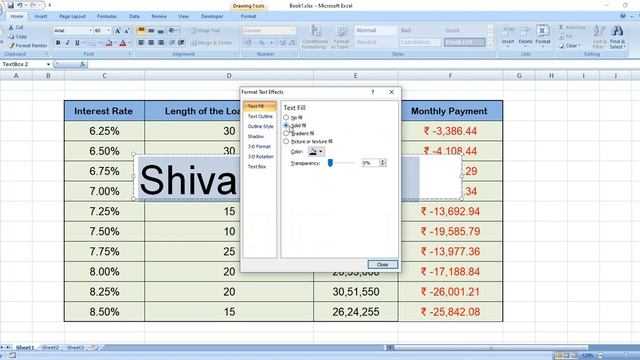640x360 pixels.
Task: Switch to the Formulas tab
Action: [x=107, y=16]
